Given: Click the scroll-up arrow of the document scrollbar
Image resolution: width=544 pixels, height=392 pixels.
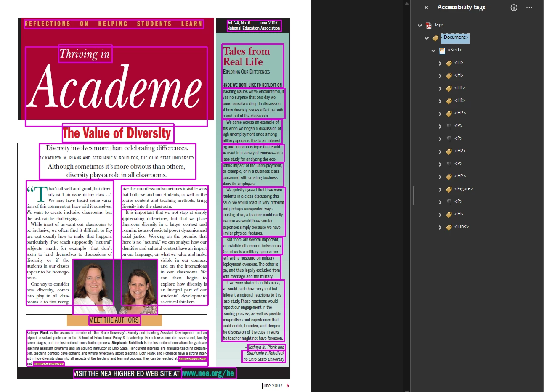Looking at the screenshot, I should pyautogui.click(x=406, y=3).
